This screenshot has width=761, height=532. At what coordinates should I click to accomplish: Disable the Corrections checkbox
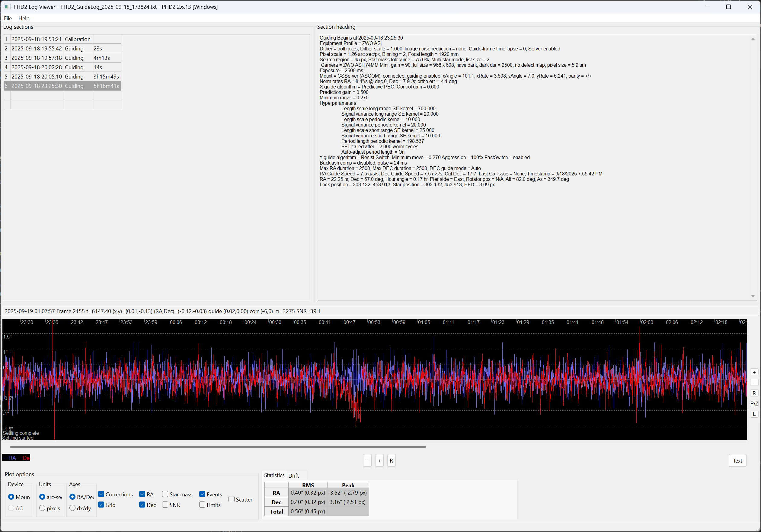pos(101,494)
